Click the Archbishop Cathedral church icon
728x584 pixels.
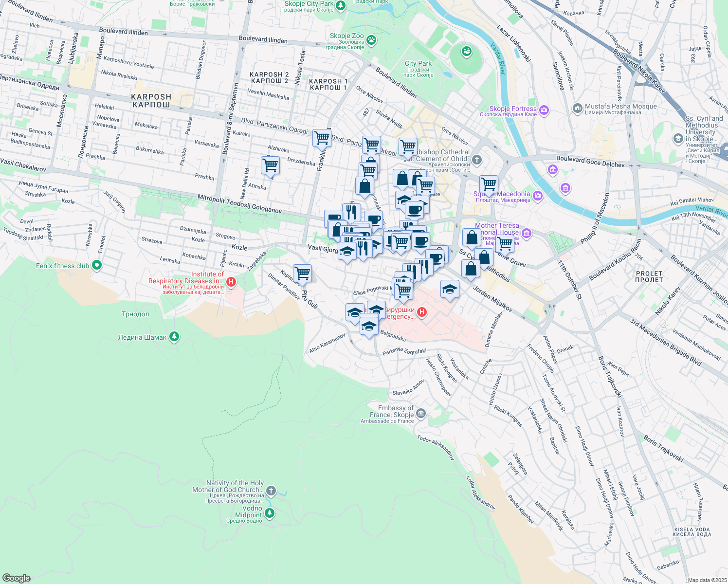(x=477, y=159)
